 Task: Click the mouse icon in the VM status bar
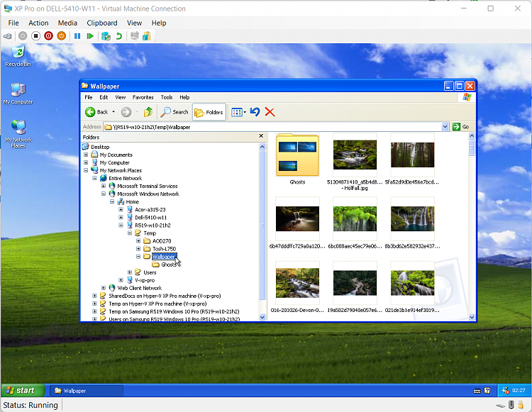[x=511, y=404]
